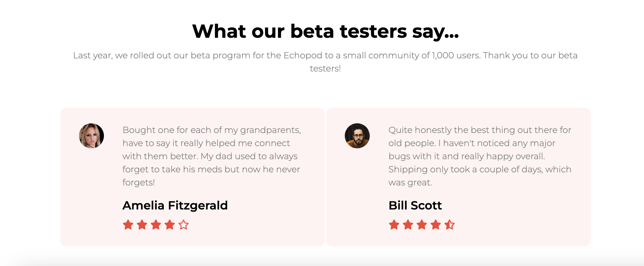Click Amelia Fitzgerald's first star

[x=128, y=224]
